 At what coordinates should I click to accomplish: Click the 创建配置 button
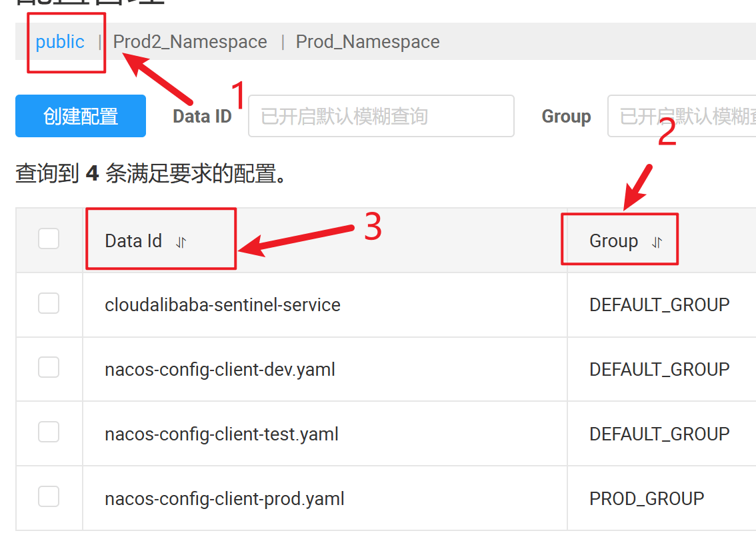click(81, 116)
